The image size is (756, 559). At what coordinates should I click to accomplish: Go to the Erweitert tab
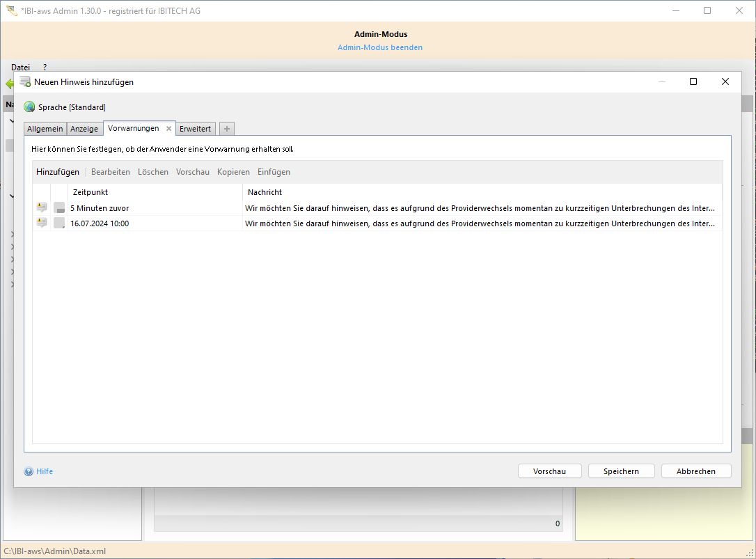coord(195,129)
